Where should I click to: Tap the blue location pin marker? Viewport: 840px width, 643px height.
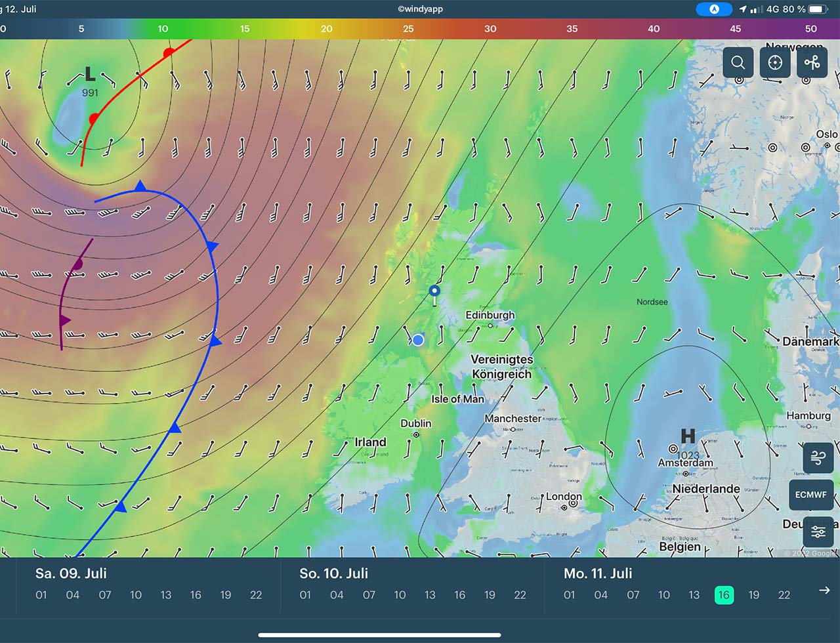pyautogui.click(x=434, y=295)
